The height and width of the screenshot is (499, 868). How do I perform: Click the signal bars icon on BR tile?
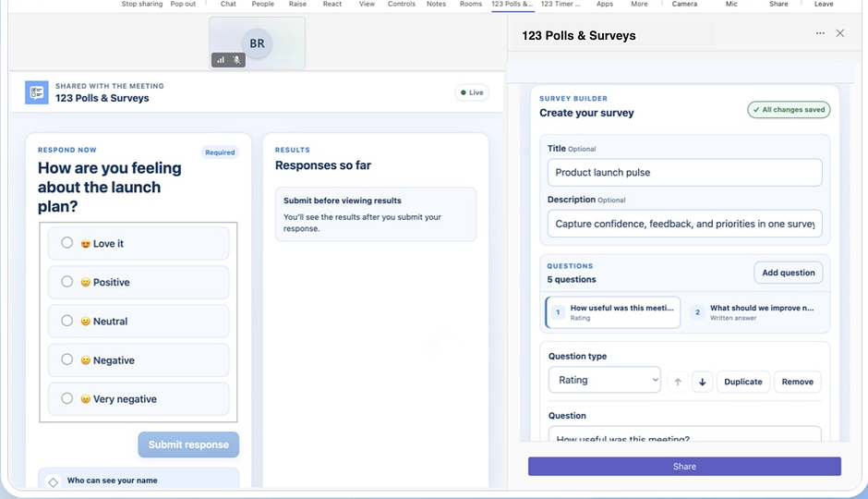pos(221,60)
